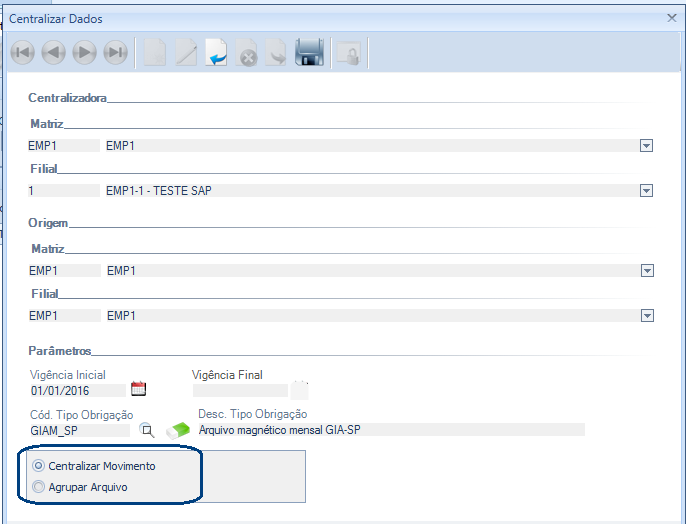Click the grayed forward arrow document icon
686x524 pixels.
click(x=276, y=52)
